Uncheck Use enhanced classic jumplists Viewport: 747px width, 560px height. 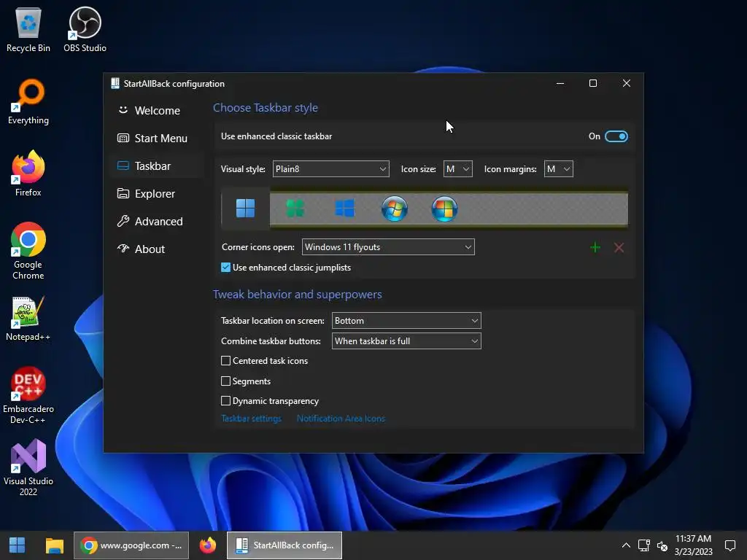[226, 268]
